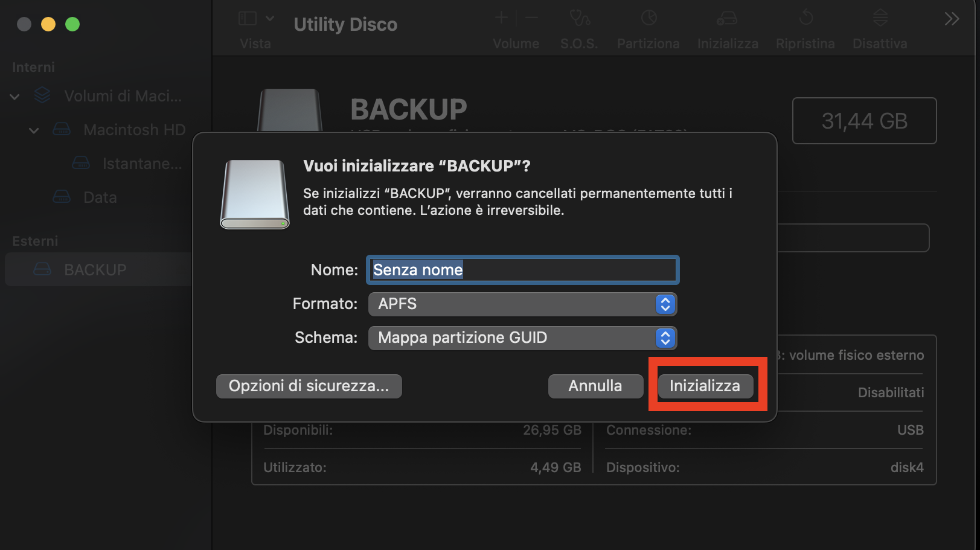Click the Ripristina toolbar icon
This screenshot has height=550, width=980.
(x=805, y=27)
